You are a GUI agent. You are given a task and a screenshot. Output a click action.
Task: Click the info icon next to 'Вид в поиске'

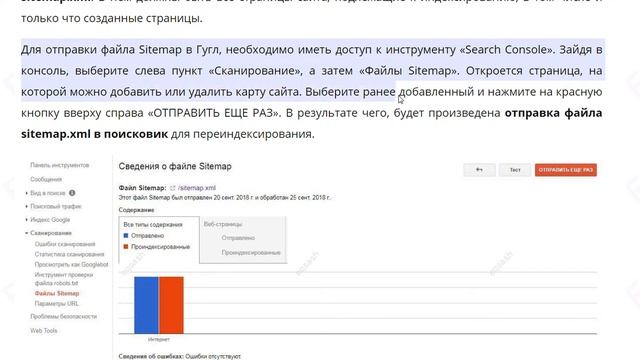tap(72, 193)
